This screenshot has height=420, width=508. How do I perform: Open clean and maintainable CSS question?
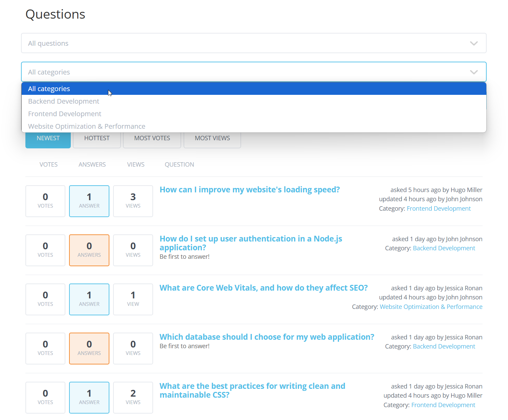click(x=252, y=391)
